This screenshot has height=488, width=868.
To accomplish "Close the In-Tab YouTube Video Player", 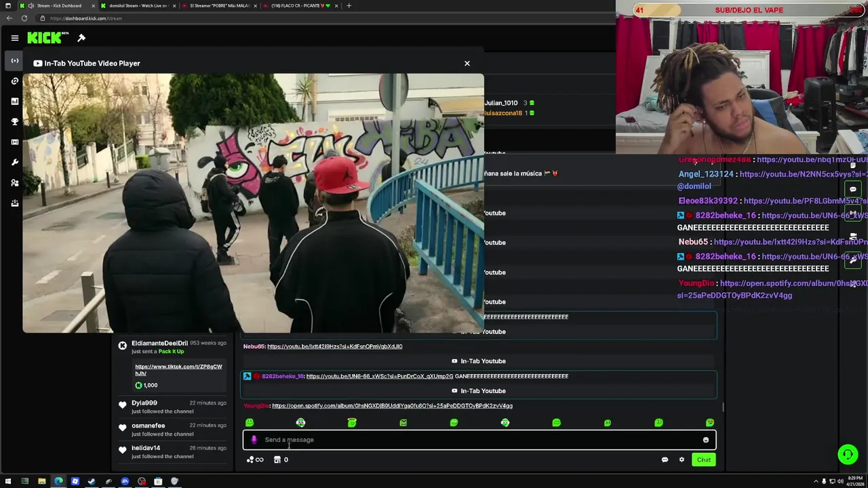I will [x=467, y=63].
